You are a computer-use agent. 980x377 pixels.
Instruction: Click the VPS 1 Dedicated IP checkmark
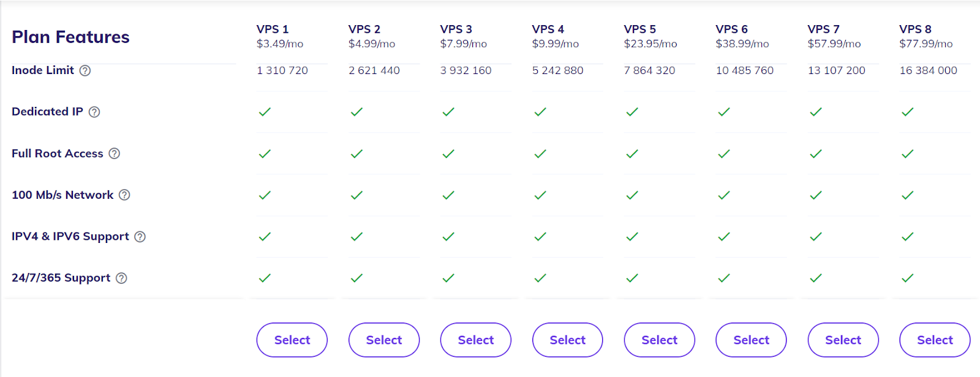tap(265, 112)
